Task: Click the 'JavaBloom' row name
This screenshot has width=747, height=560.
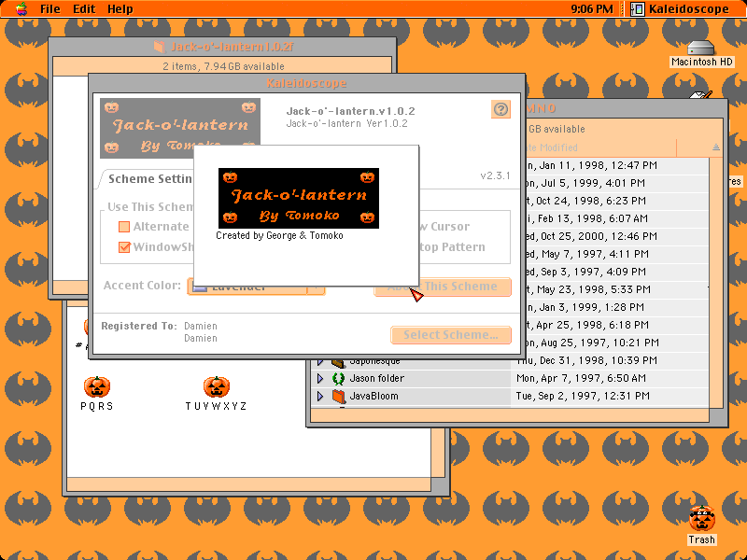Action: [374, 396]
